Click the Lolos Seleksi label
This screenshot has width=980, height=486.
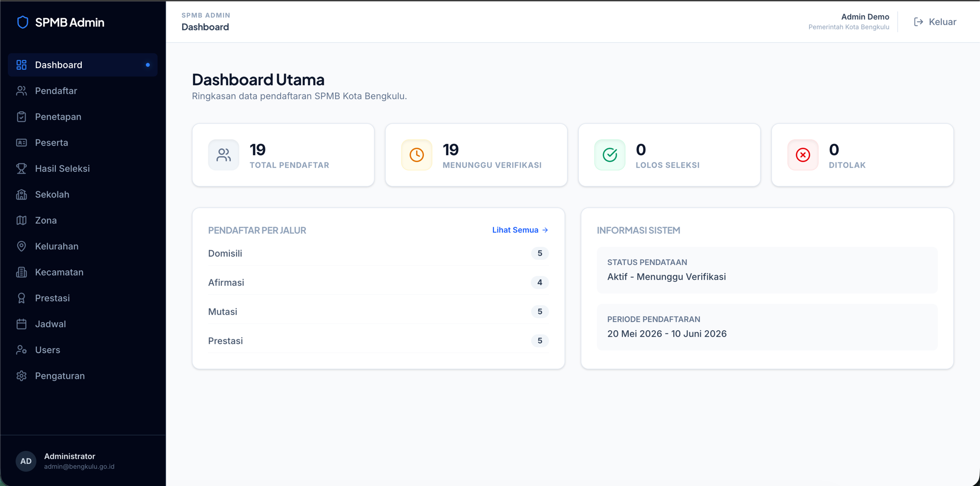click(x=667, y=165)
